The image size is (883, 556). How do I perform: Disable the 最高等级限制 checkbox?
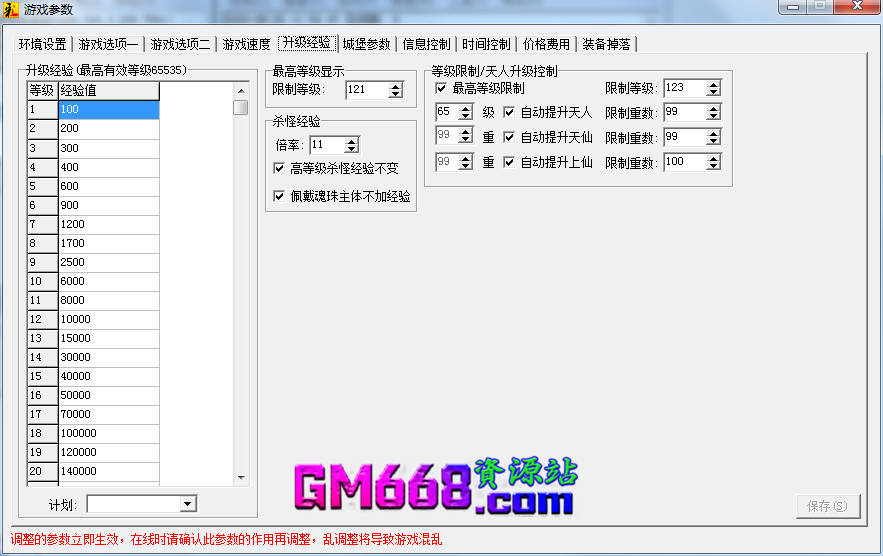(x=441, y=88)
